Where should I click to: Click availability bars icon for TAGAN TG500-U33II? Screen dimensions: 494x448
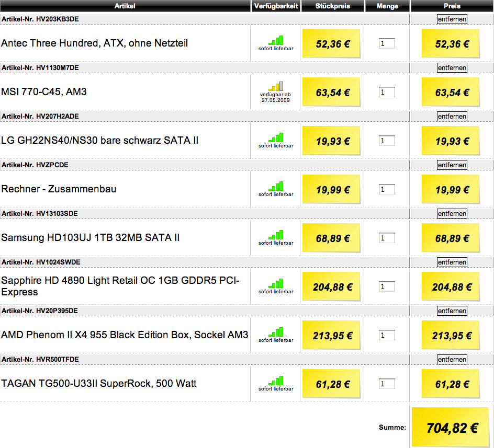tap(276, 381)
